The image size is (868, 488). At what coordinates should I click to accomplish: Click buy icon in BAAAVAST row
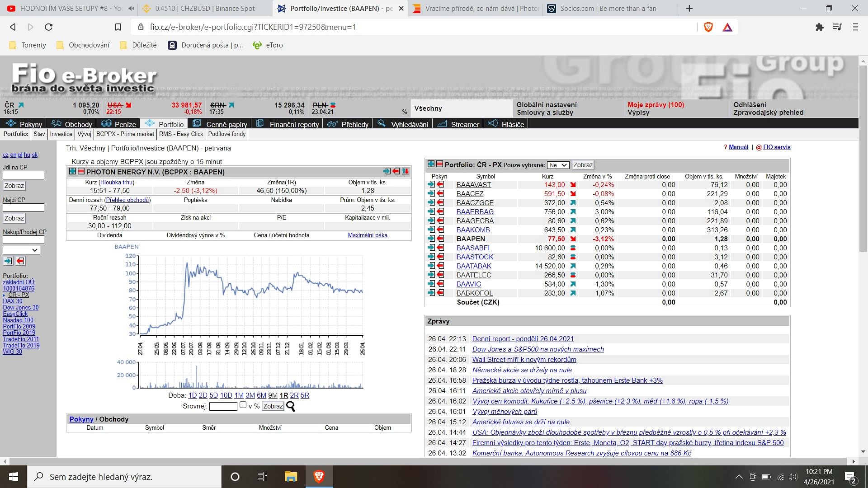[431, 184]
